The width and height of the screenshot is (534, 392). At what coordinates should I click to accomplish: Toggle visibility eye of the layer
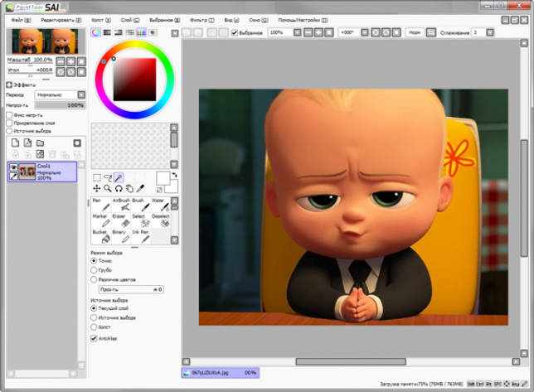[x=13, y=167]
